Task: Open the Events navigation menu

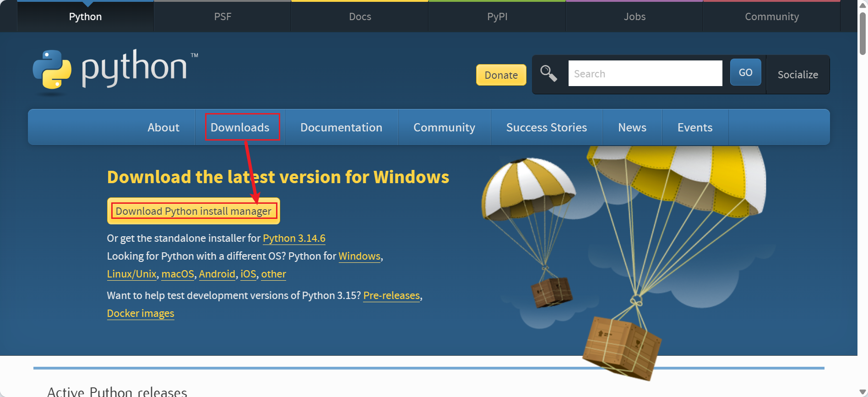Action: coord(695,127)
